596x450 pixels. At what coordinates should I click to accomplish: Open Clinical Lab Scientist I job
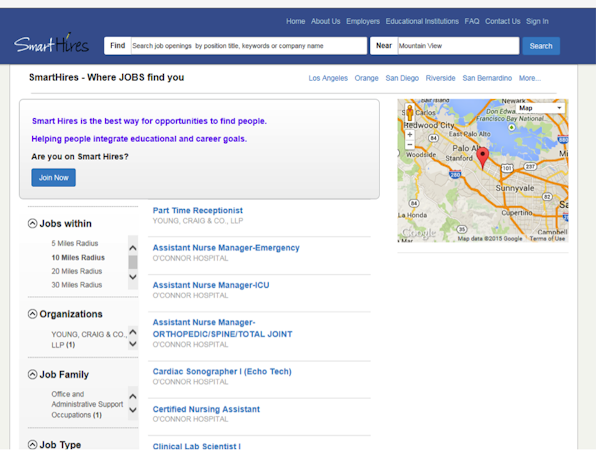197,446
